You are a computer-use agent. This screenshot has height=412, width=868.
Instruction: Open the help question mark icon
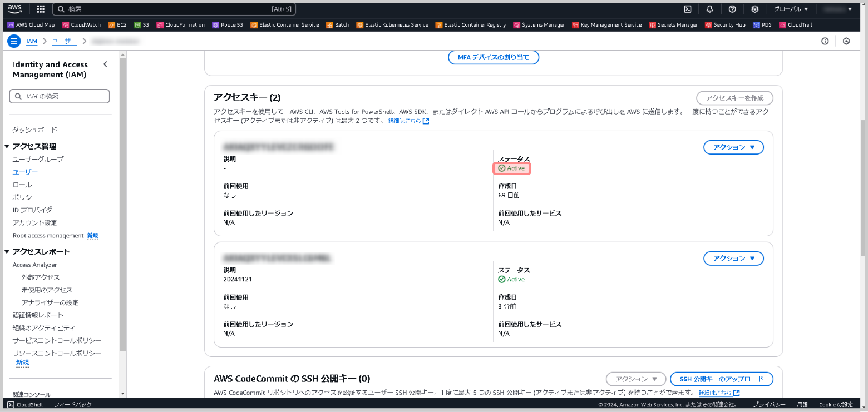coord(732,9)
